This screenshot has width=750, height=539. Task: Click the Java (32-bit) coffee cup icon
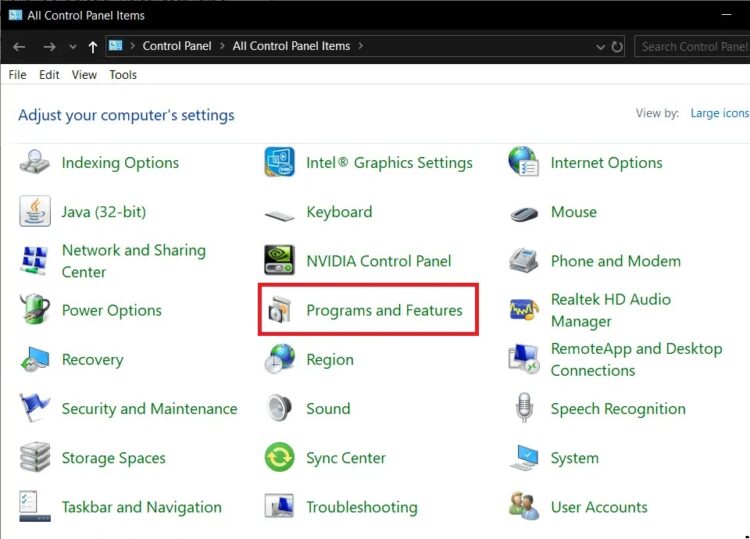35,212
